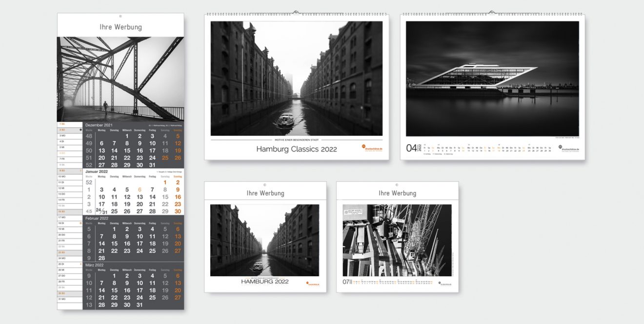Viewport: 644px width, 324px height.
Task: Select the canal photo on Hamburg Classics 2022 cover
Action: tap(297, 78)
